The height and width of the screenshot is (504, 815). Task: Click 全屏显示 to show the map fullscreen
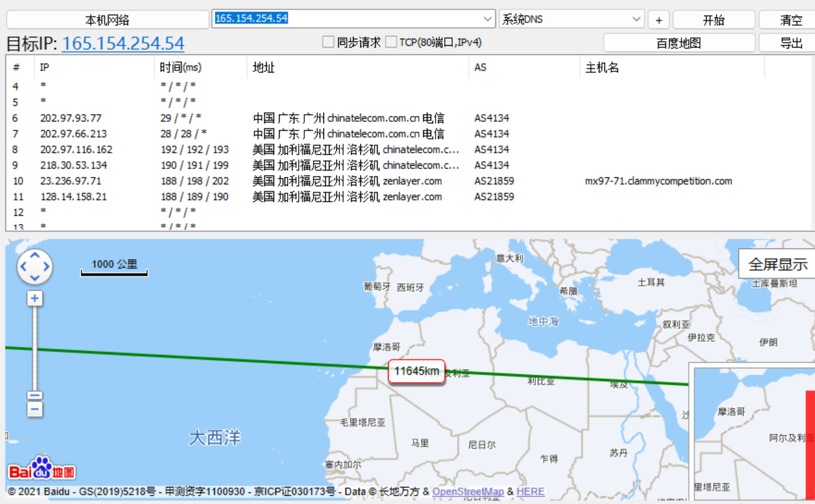coord(777,264)
